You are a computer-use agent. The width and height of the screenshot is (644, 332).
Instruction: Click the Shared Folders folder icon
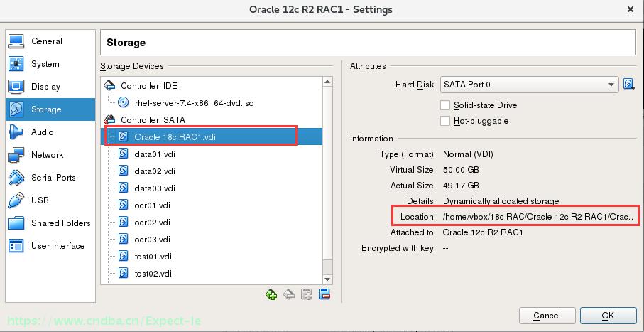16,223
